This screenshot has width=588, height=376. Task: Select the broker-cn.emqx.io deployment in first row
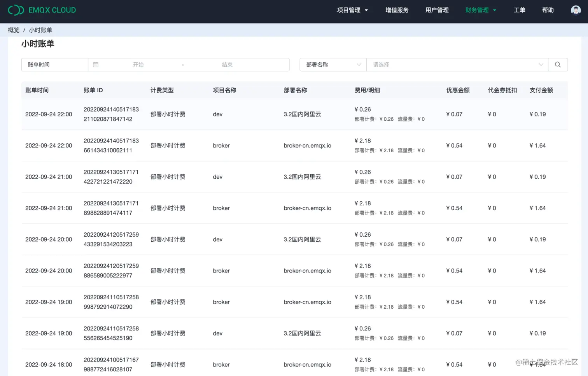(308, 145)
